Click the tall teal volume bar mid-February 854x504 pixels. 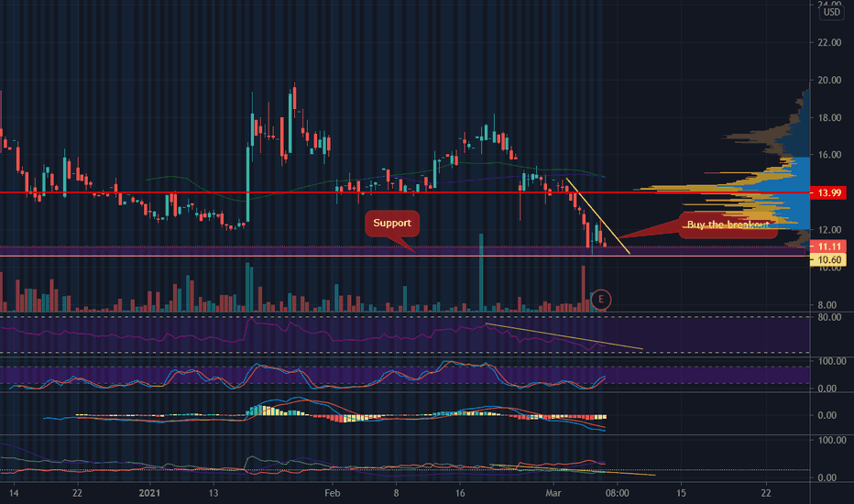pos(481,272)
